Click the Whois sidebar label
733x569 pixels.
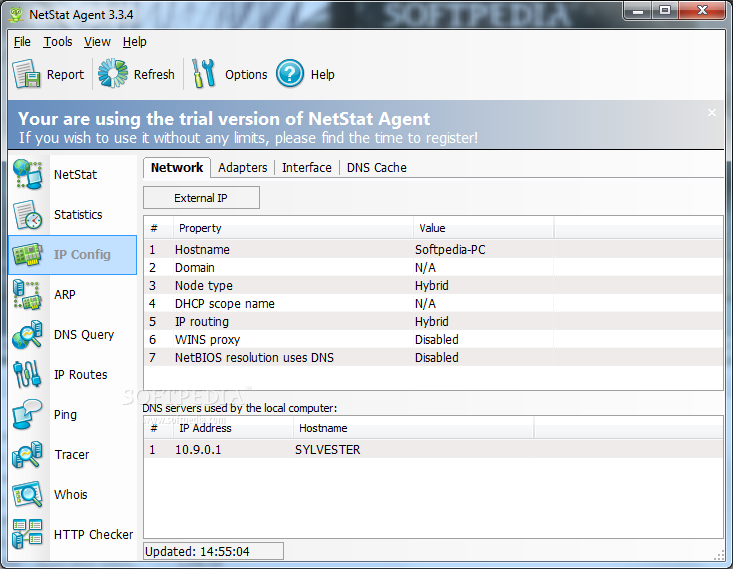pos(71,495)
